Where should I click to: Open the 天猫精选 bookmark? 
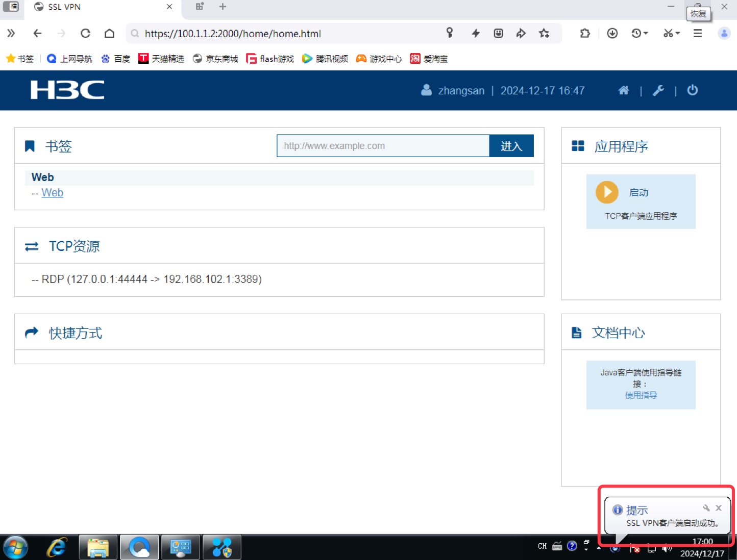tap(161, 59)
